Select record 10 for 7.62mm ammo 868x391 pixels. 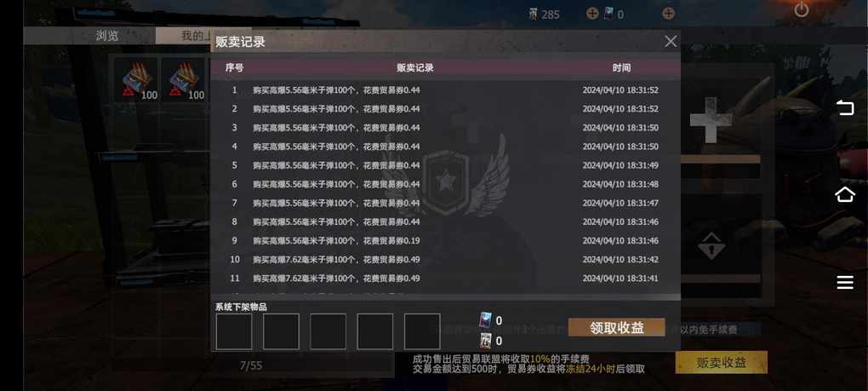point(446,260)
